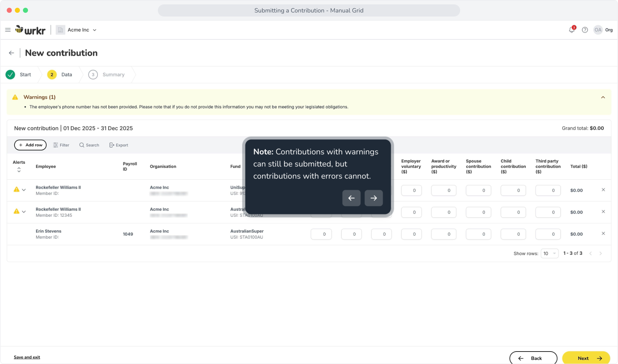Open the Filter tool
Screen dimensions: 618x364
61,145
